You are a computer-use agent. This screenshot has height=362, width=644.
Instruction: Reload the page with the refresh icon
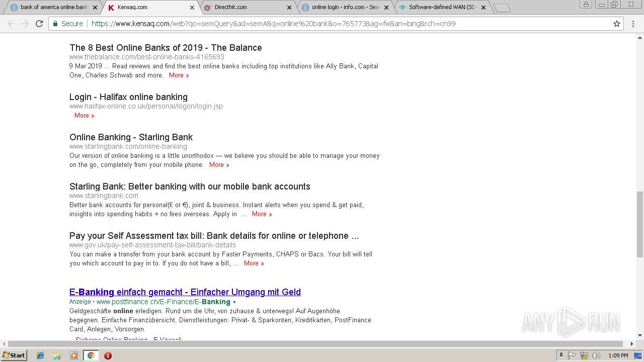pos(39,24)
